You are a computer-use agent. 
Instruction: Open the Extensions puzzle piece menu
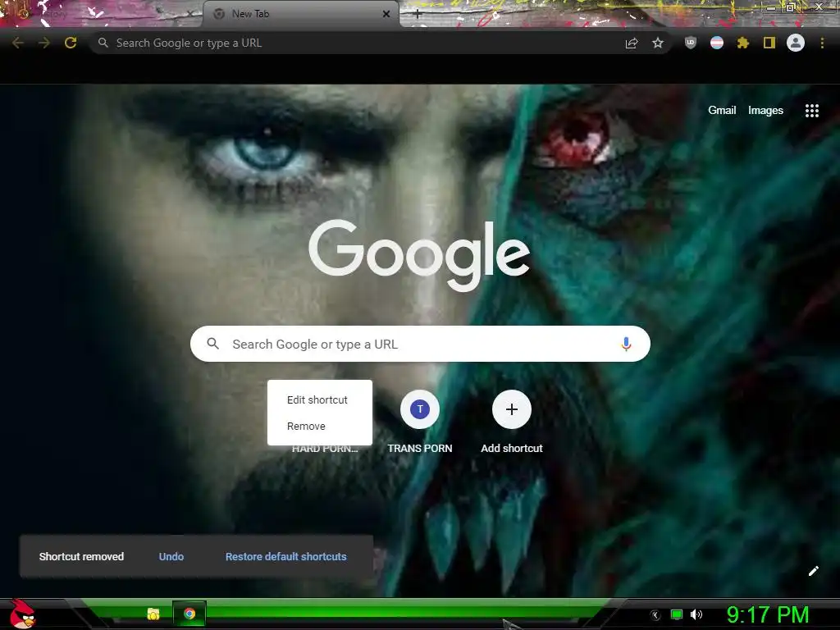[x=743, y=43]
